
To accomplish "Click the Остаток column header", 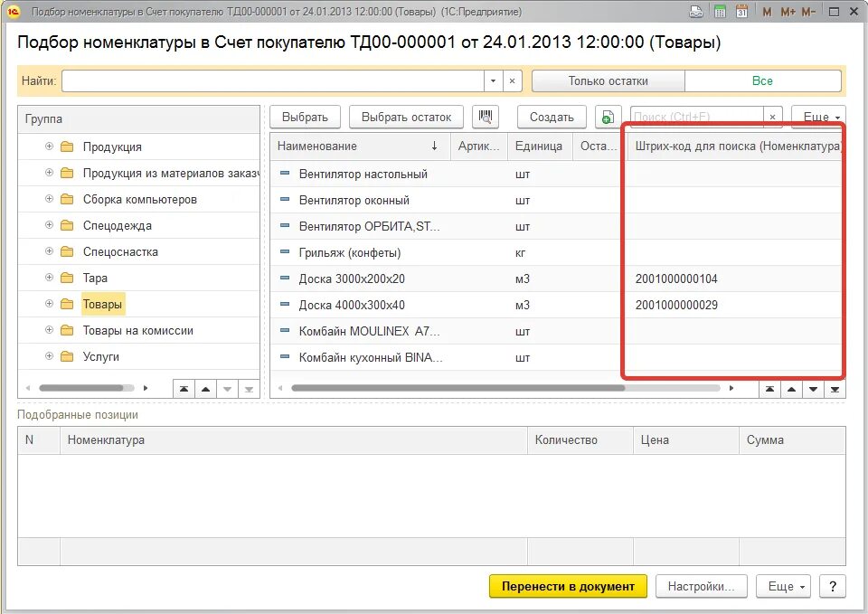I will pyautogui.click(x=598, y=146).
